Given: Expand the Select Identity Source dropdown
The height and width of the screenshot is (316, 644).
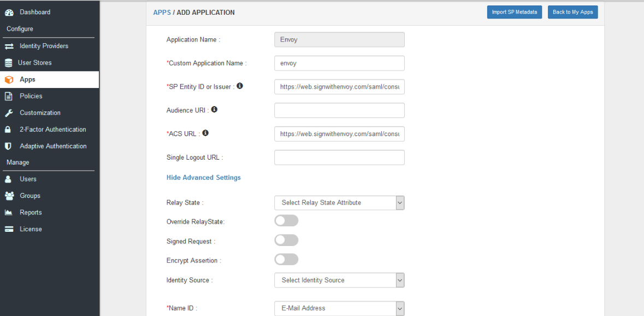Looking at the screenshot, I should tap(339, 280).
